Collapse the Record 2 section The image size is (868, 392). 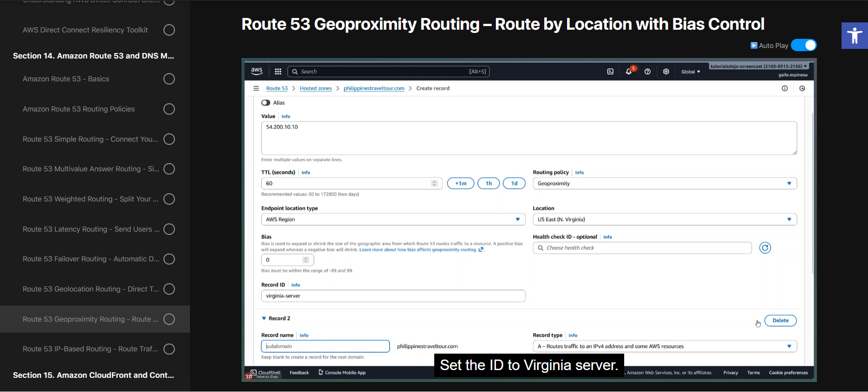point(264,318)
